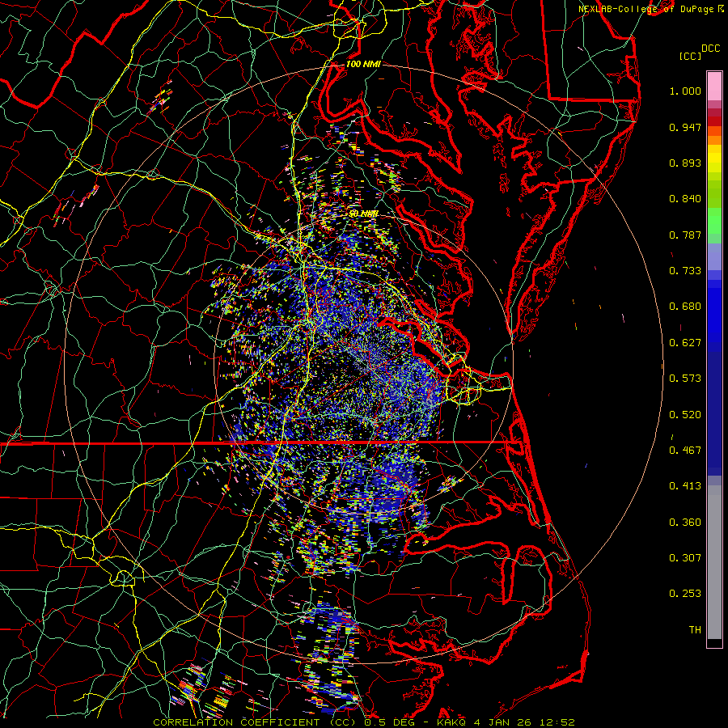728x728 pixels.
Task: Click the 0.413 legend value
Action: click(x=685, y=486)
